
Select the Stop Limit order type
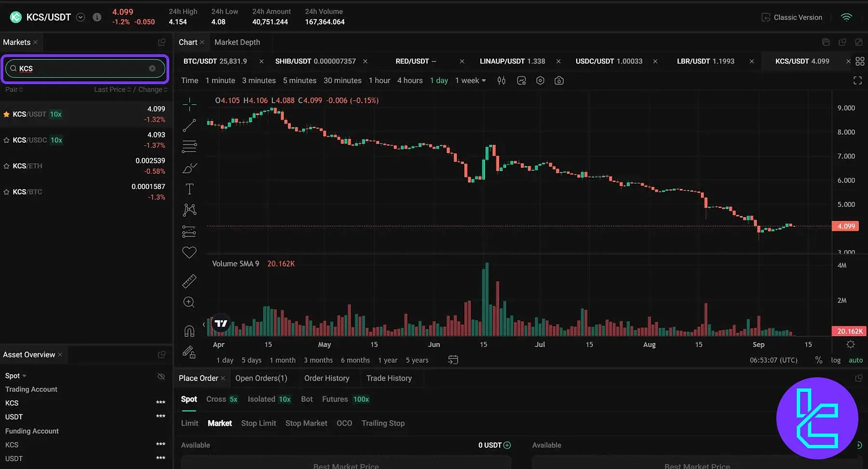[x=258, y=423]
